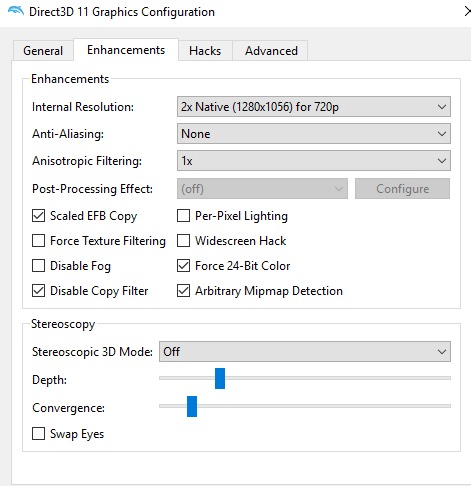Screen dimensions: 471x486
Task: Open the Internal Resolution dropdown
Action: [x=314, y=107]
